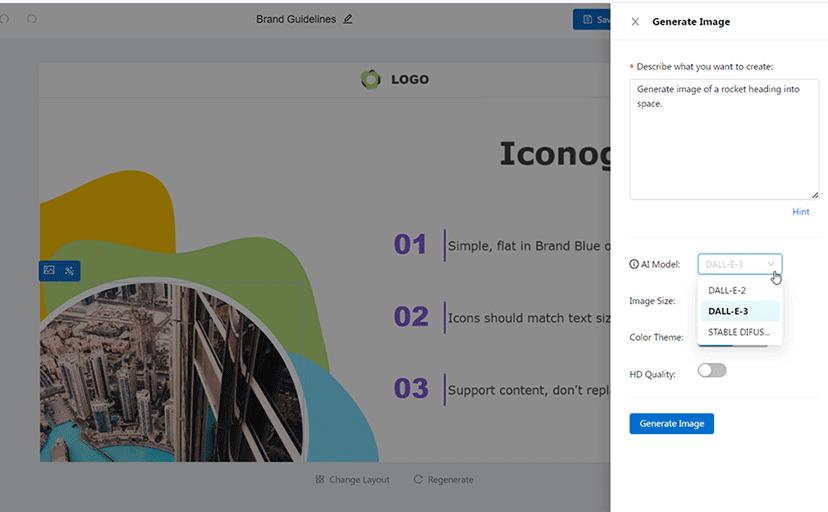Click the redo arrow icon
The image size is (828, 512).
tap(32, 19)
